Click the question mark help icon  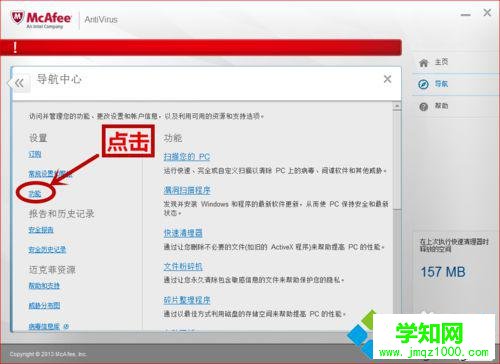click(x=424, y=107)
